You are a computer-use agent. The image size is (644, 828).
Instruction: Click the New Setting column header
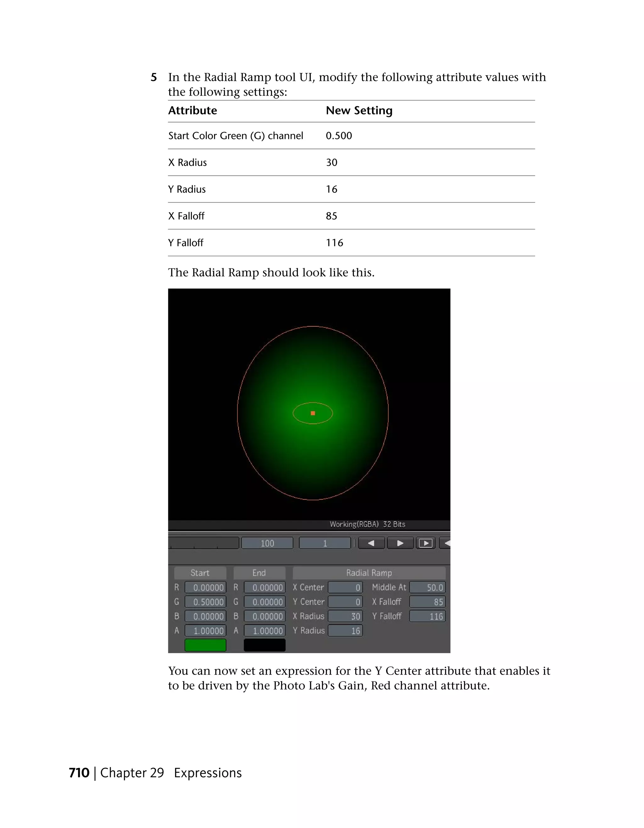359,110
